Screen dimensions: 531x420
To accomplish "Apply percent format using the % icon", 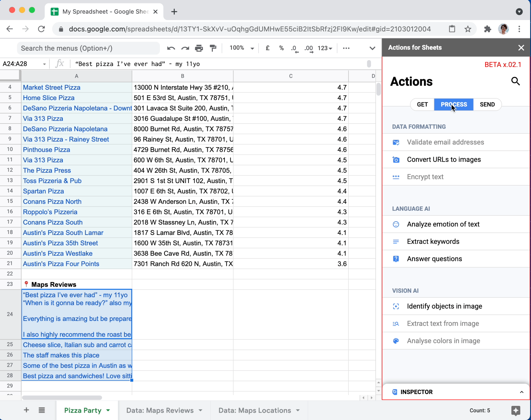I will click(281, 48).
